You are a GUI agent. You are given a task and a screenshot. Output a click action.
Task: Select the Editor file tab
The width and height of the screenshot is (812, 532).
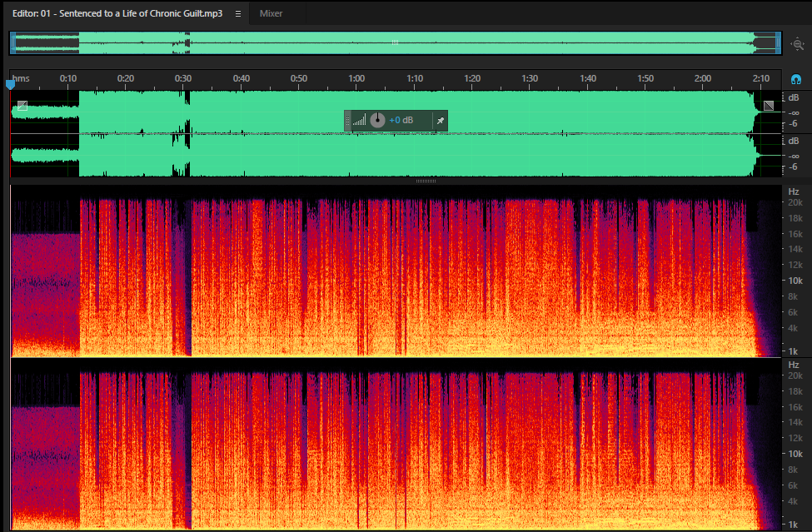tap(117, 13)
